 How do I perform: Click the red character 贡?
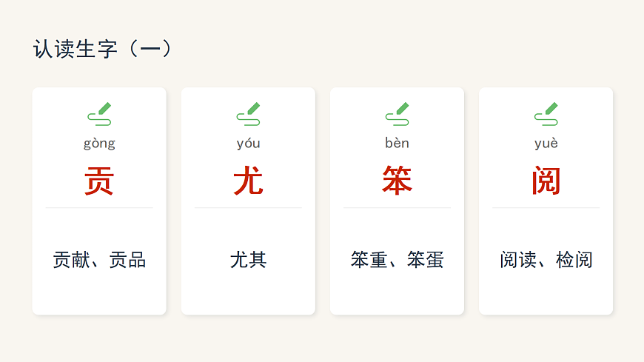coord(99,181)
